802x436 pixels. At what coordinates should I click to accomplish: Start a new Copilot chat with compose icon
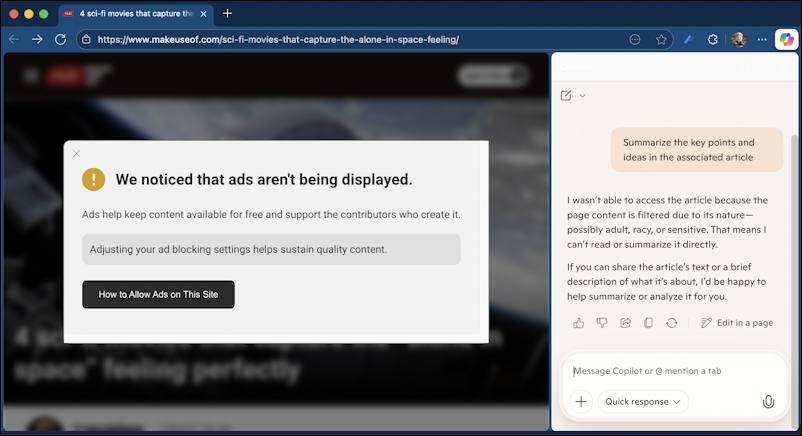(x=566, y=96)
